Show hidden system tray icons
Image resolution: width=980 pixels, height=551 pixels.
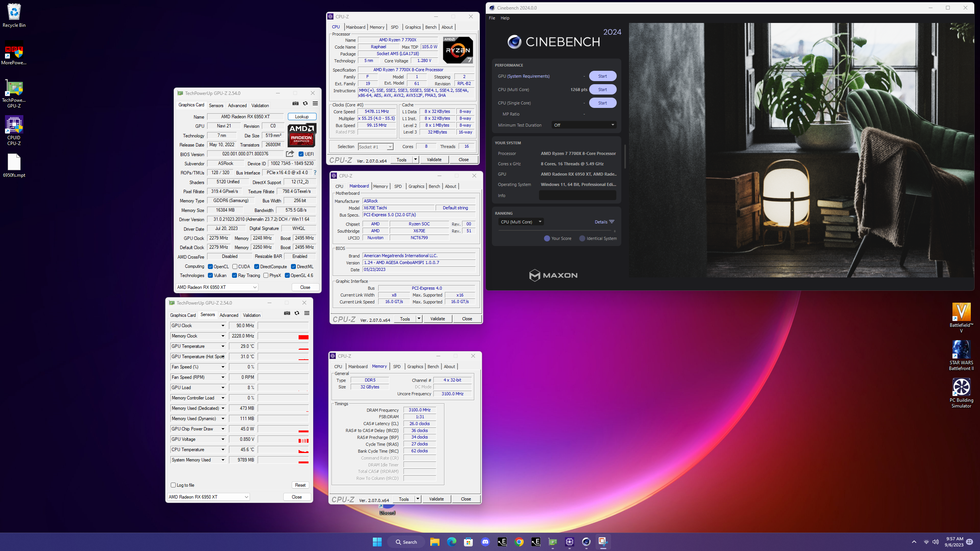click(914, 542)
